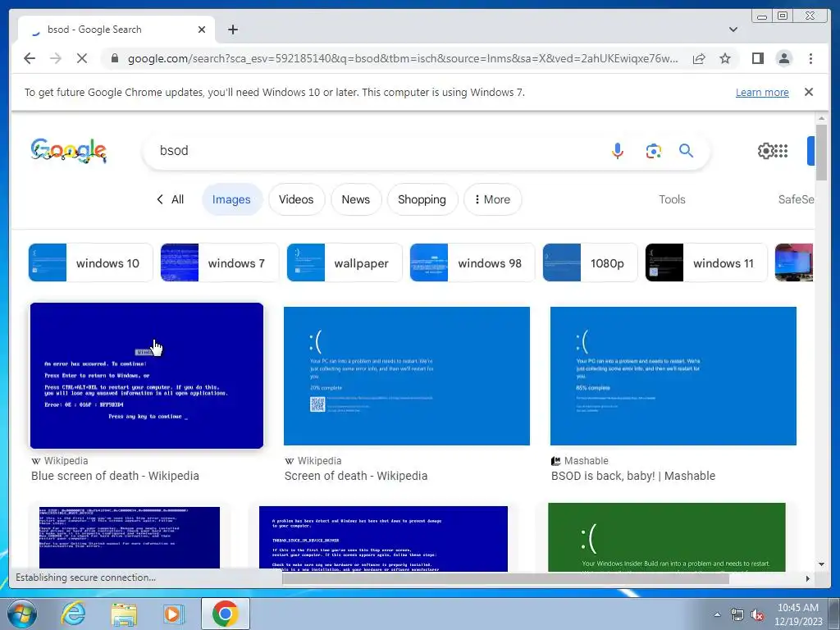The width and height of the screenshot is (840, 630).
Task: Open the Learn more link
Action: click(762, 92)
